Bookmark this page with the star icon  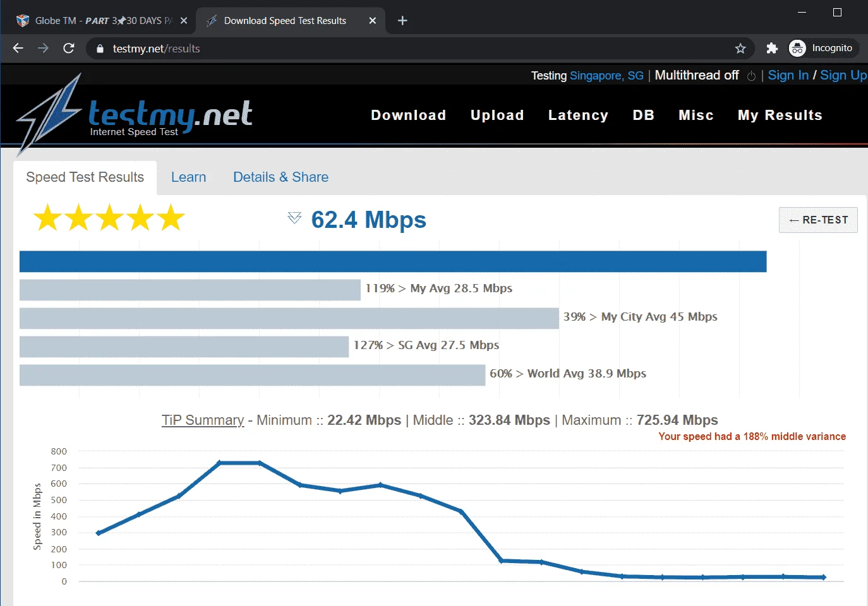(x=740, y=48)
